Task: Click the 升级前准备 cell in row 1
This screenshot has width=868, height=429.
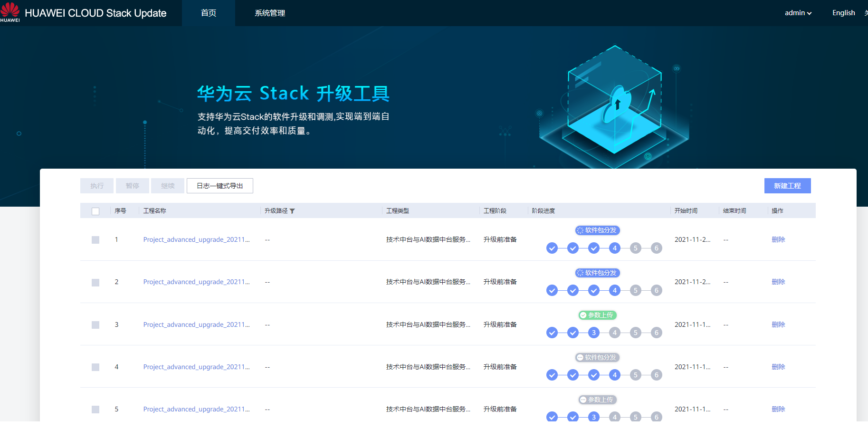Action: [500, 239]
